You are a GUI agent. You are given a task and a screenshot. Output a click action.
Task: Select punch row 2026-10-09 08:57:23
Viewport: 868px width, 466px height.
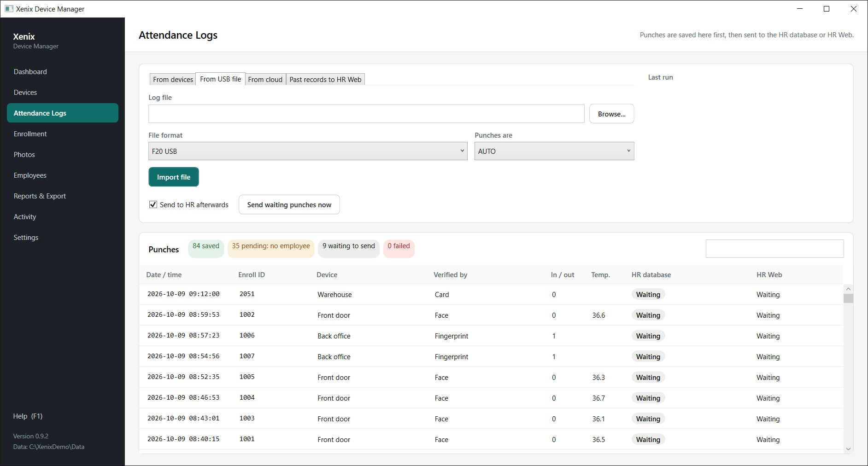tap(491, 336)
